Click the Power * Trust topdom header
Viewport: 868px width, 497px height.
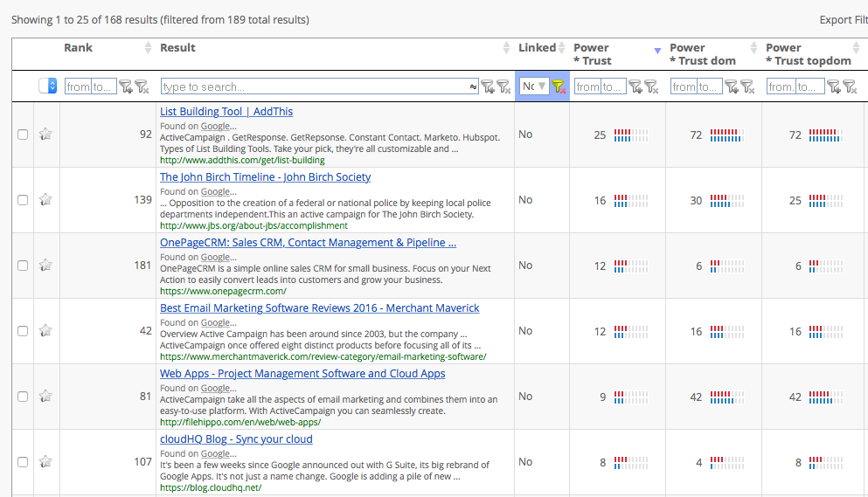(x=809, y=54)
